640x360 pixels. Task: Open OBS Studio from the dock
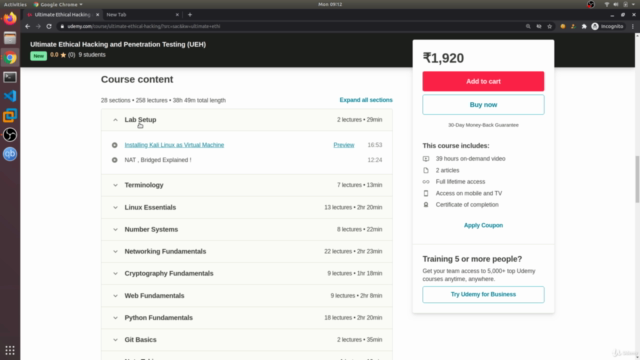pyautogui.click(x=10, y=135)
